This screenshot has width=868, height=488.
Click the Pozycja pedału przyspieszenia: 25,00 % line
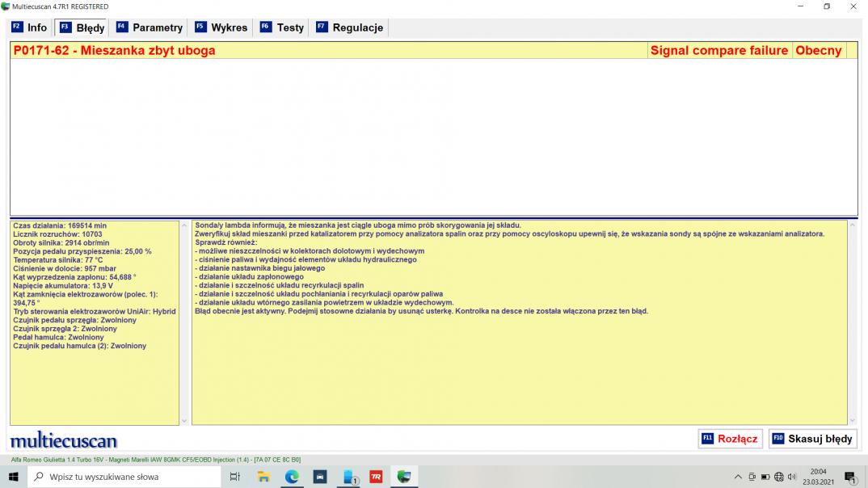[x=82, y=251]
